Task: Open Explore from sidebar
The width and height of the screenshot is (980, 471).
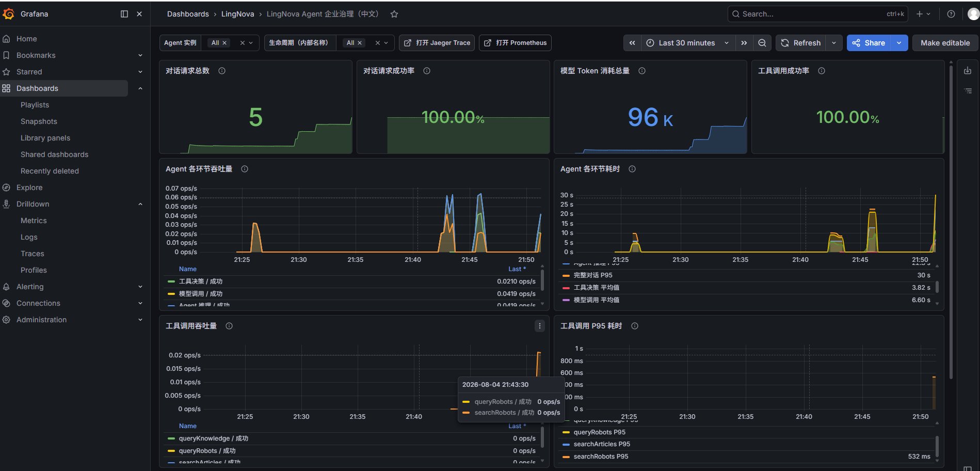Action: tap(29, 187)
